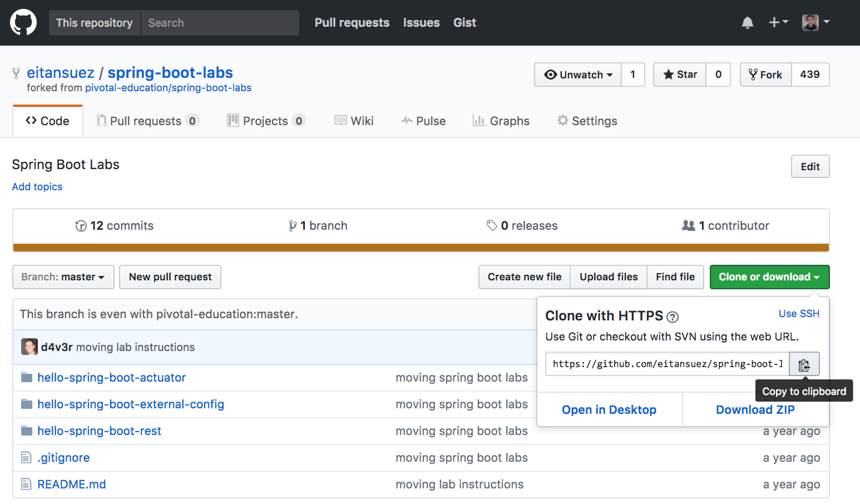Click Upload files button
The image size is (860, 504).
(609, 277)
